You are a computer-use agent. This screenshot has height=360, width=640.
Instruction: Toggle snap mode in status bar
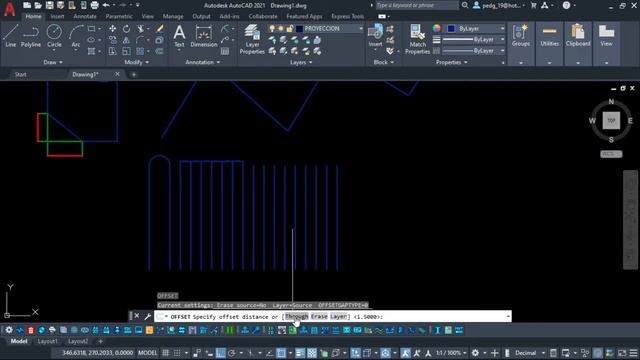click(177, 353)
